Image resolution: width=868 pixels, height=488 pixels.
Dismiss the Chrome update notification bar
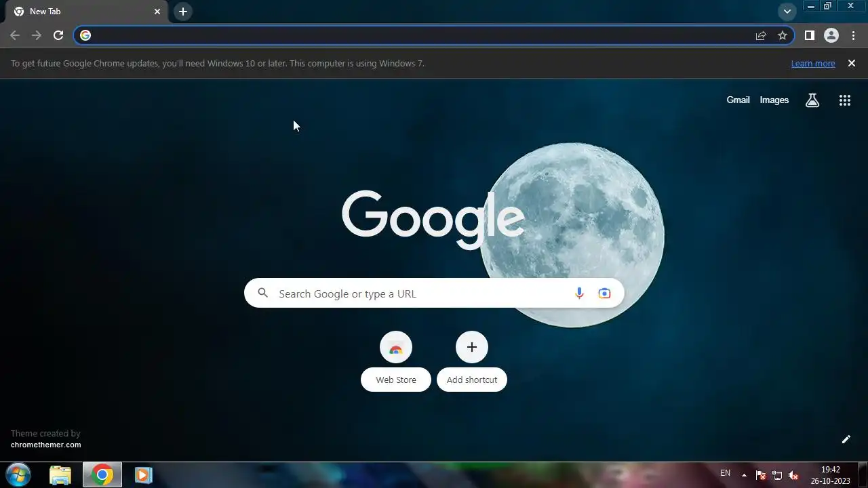[852, 63]
